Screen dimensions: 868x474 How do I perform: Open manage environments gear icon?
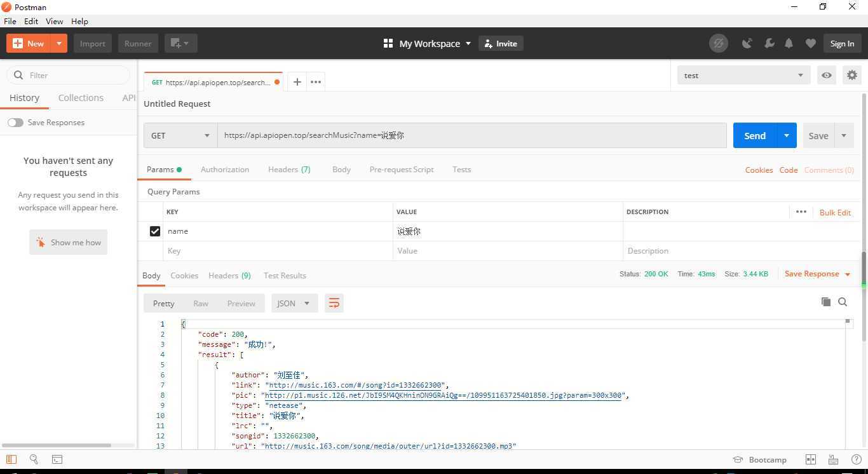pos(852,75)
